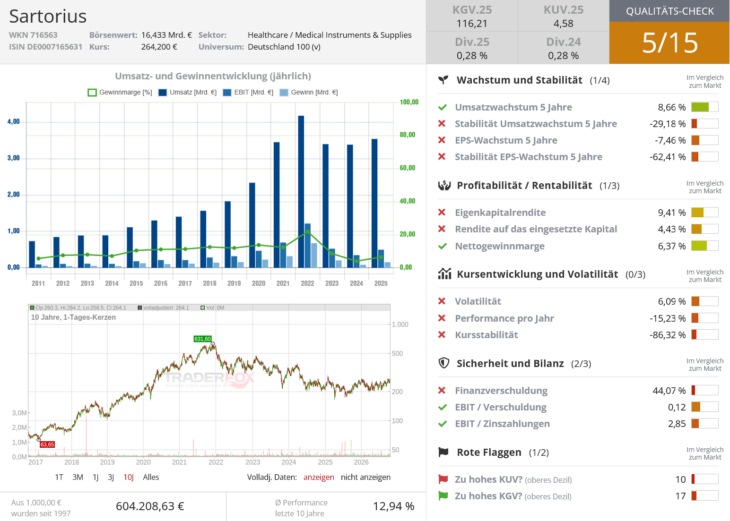Click the red X next to Performance pro Jahr
The image size is (730, 521).
[x=442, y=318]
